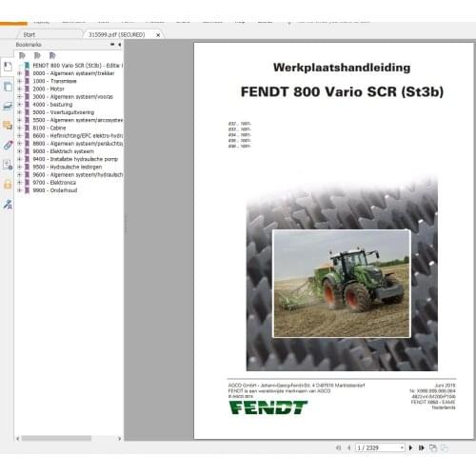Open the Bookmarks sidebar panel icon
The height and width of the screenshot is (476, 476).
coord(8,67)
